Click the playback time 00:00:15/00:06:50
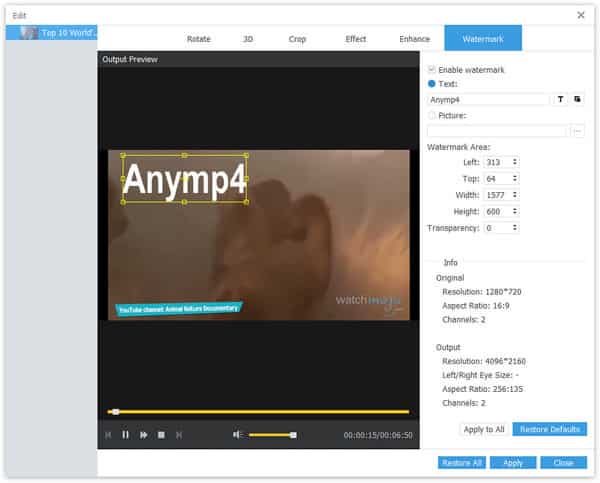The width and height of the screenshot is (600, 483). (378, 435)
